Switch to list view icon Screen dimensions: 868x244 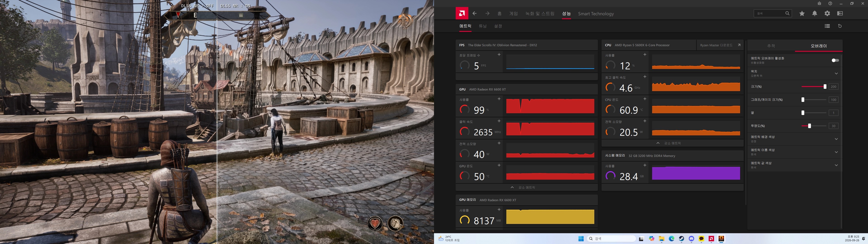tap(827, 26)
